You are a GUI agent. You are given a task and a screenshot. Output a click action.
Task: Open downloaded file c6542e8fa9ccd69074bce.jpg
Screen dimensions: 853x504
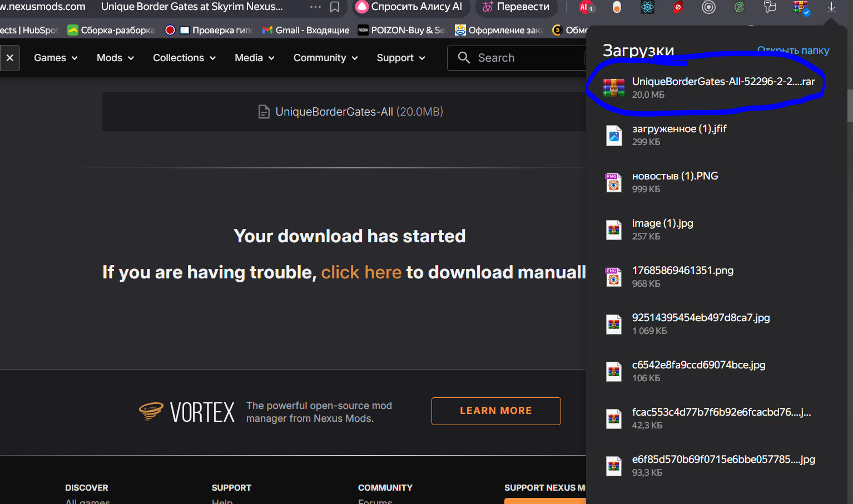[699, 365]
